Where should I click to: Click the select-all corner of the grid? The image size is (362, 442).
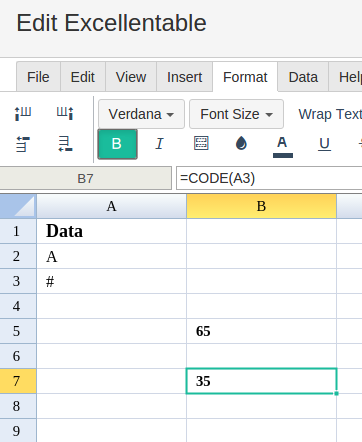point(18,206)
